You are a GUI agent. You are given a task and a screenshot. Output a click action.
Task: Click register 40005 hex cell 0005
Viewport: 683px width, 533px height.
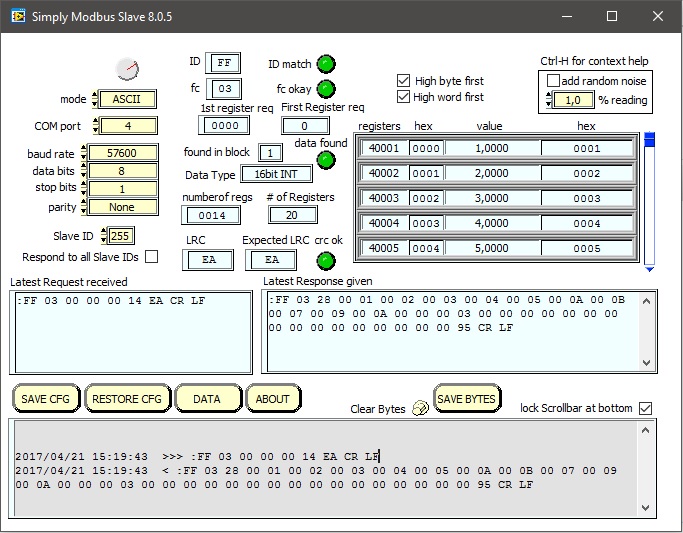click(587, 248)
